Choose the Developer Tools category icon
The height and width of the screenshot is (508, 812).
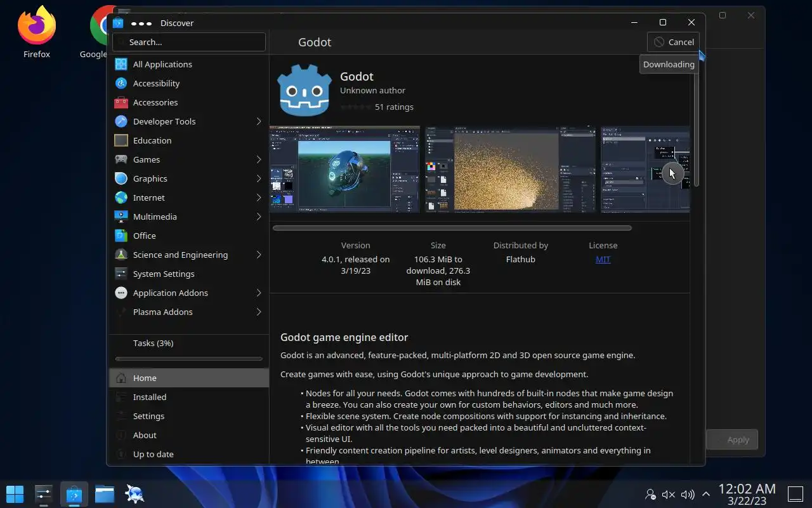pos(121,121)
